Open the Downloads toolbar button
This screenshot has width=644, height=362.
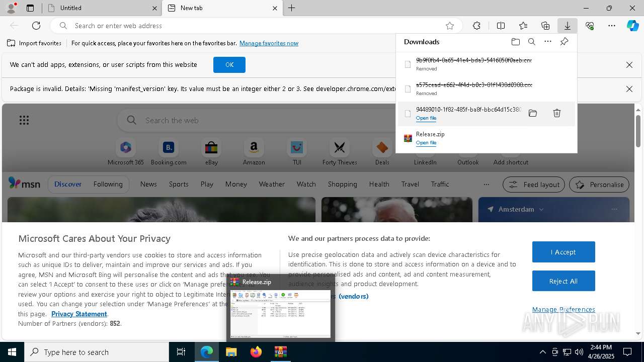click(567, 26)
